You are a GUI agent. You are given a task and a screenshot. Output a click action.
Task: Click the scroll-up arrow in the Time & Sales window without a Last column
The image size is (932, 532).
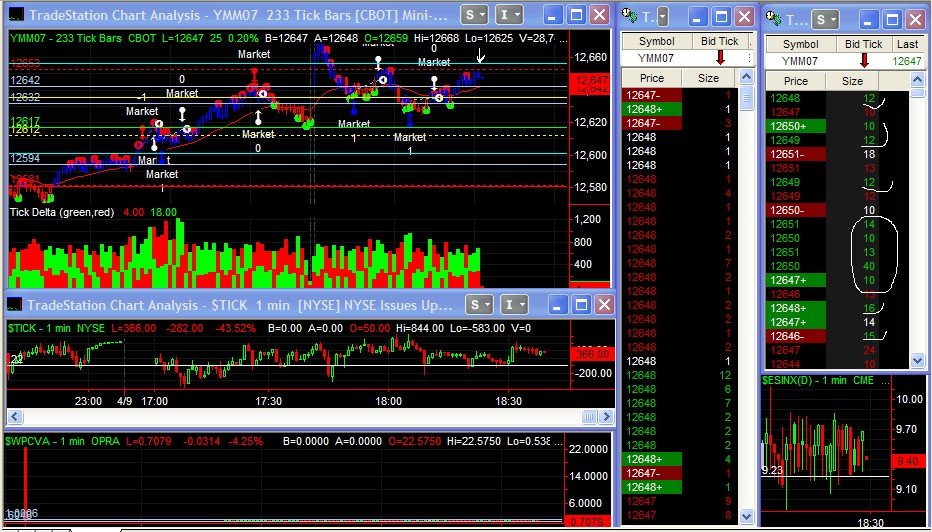[747, 76]
